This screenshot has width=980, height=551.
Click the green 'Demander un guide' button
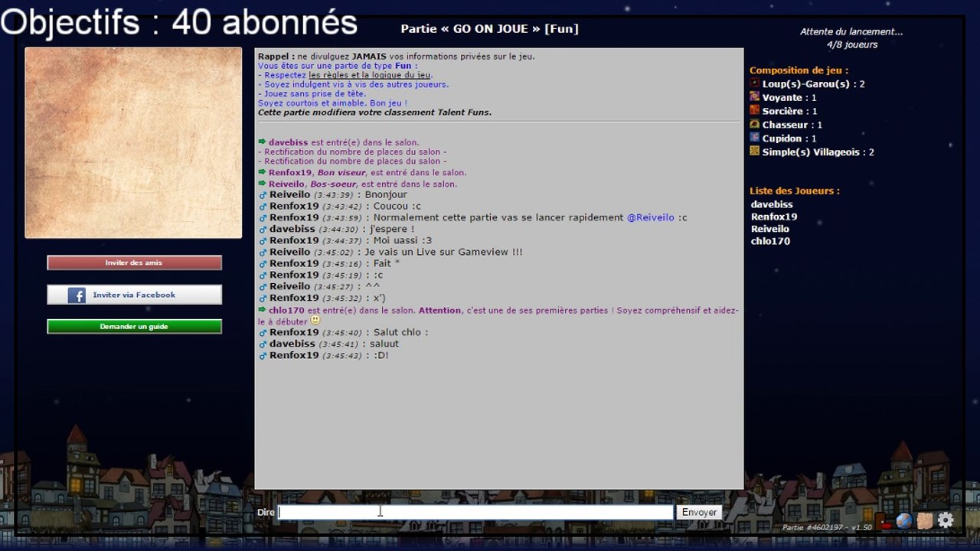pyautogui.click(x=134, y=327)
